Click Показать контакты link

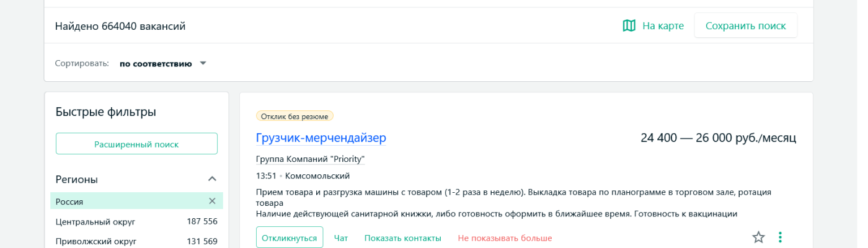[x=402, y=238]
